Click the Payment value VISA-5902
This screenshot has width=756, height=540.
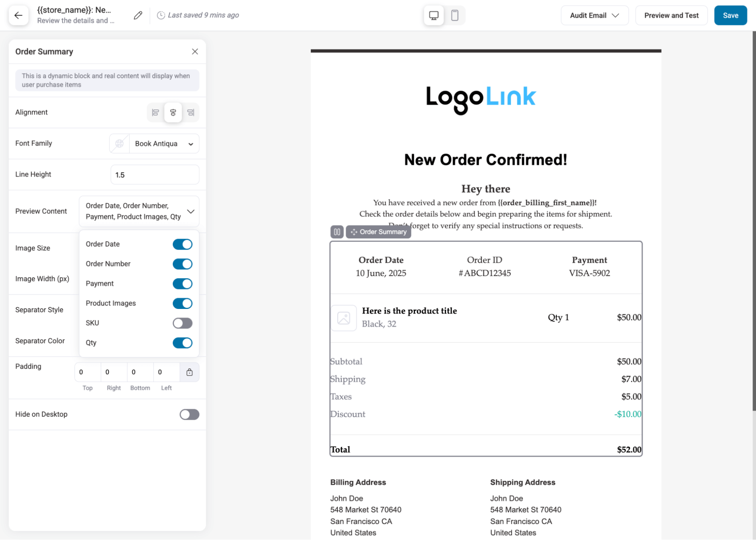pos(589,273)
